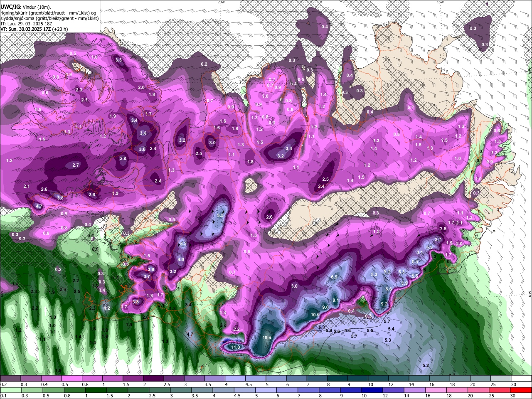Click the 'slydda/snjókoma' legend description line
Image resolution: width=532 pixels, height=399 pixels.
(49, 18)
